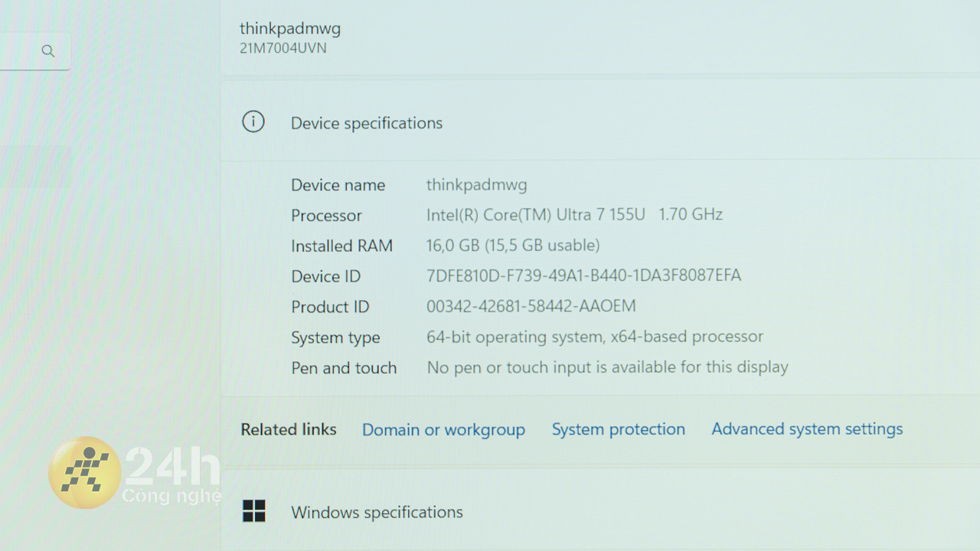980x551 pixels.
Task: Click the Device specifications info icon
Action: pyautogui.click(x=253, y=122)
